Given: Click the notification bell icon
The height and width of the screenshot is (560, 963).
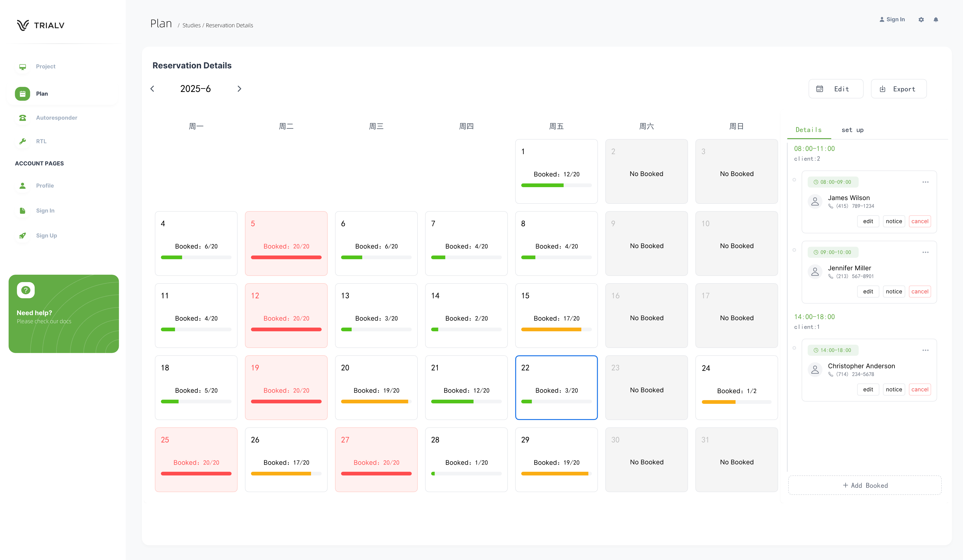Looking at the screenshot, I should pyautogui.click(x=935, y=19).
